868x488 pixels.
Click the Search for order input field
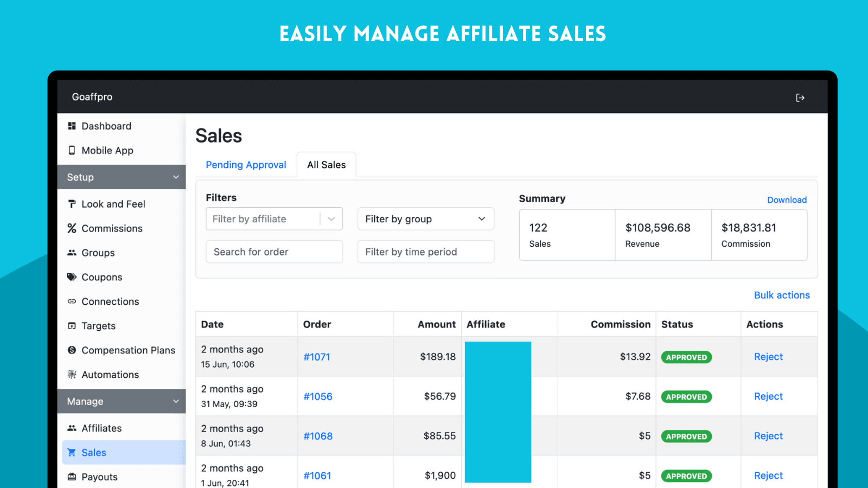point(274,252)
